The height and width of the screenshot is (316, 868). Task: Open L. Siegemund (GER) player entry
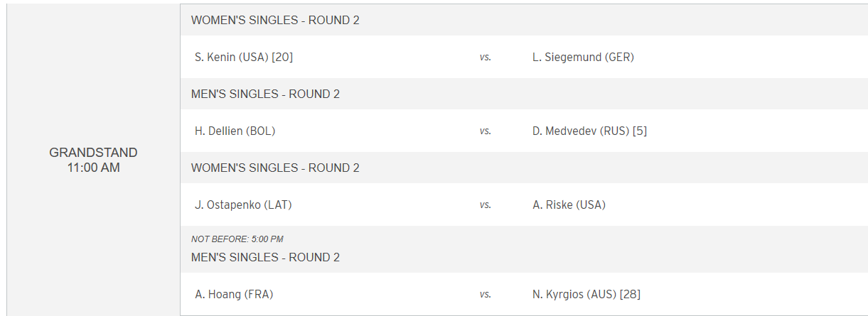coord(583,58)
